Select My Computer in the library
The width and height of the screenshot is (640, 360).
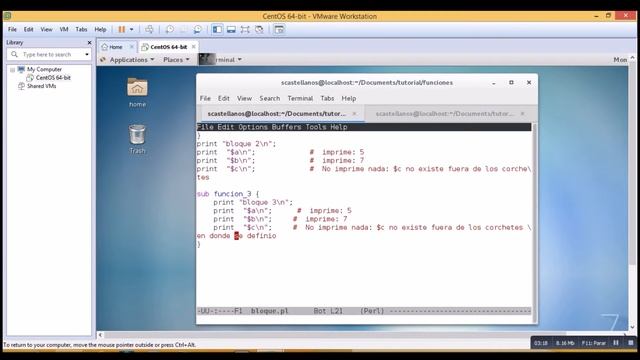[44, 69]
